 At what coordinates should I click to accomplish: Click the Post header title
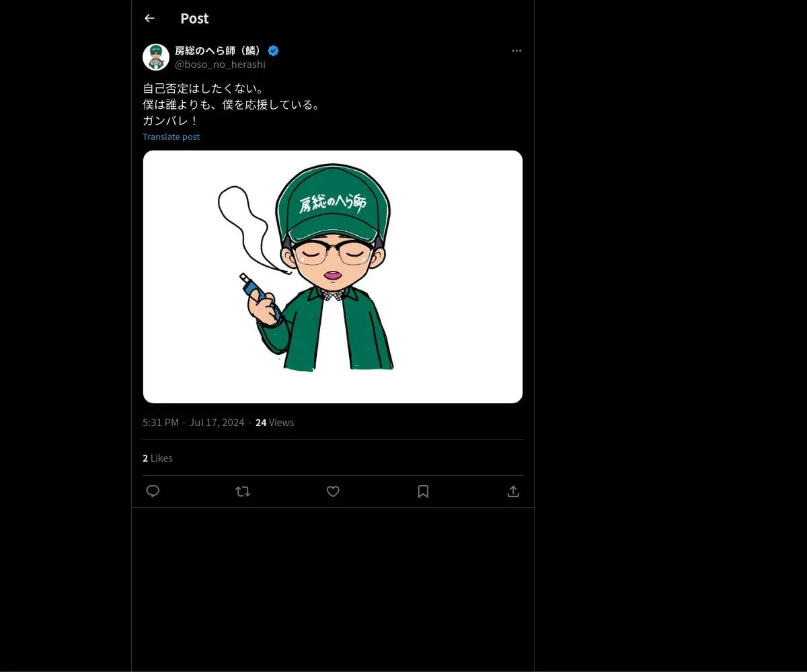tap(194, 18)
